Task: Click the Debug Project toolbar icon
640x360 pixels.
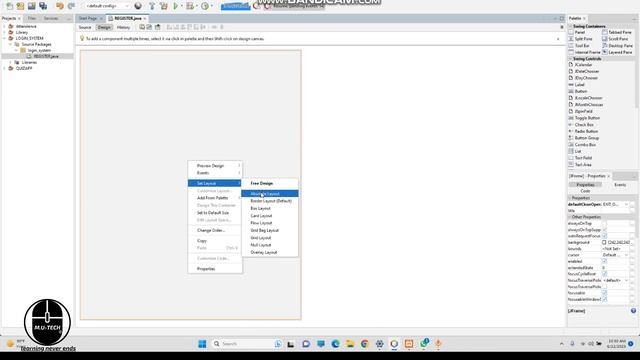Action: point(190,6)
